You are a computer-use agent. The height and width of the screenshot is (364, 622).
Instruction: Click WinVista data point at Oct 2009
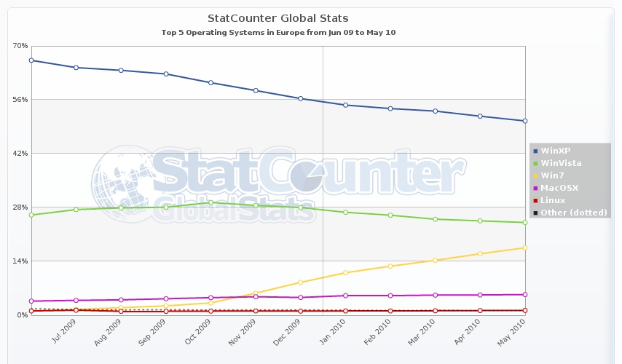click(210, 202)
